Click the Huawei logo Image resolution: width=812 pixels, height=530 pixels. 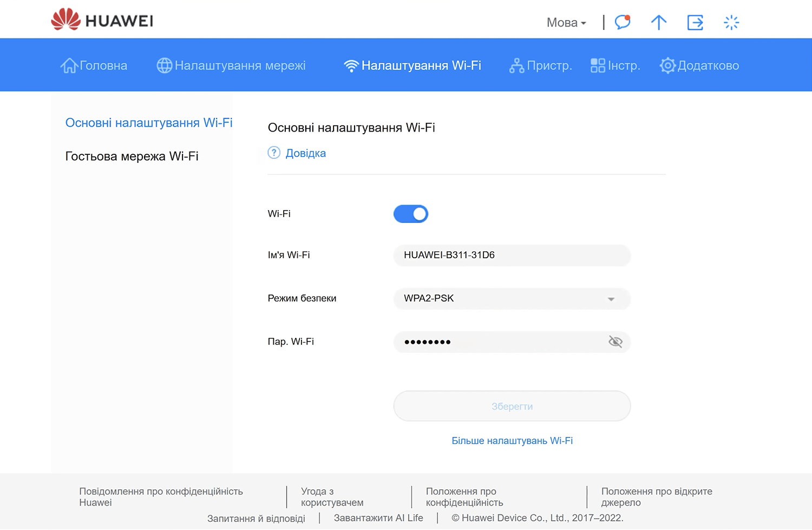pos(102,20)
